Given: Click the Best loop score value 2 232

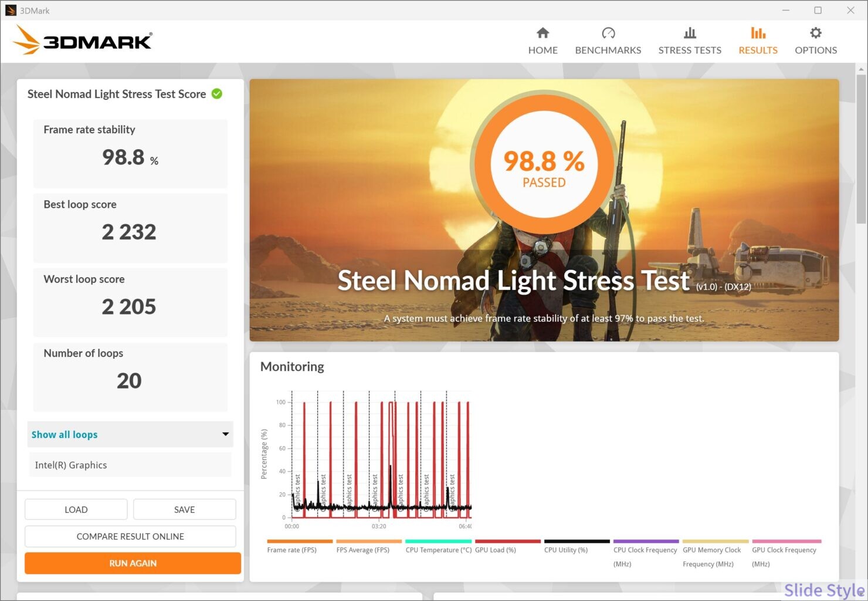Looking at the screenshot, I should coord(129,232).
